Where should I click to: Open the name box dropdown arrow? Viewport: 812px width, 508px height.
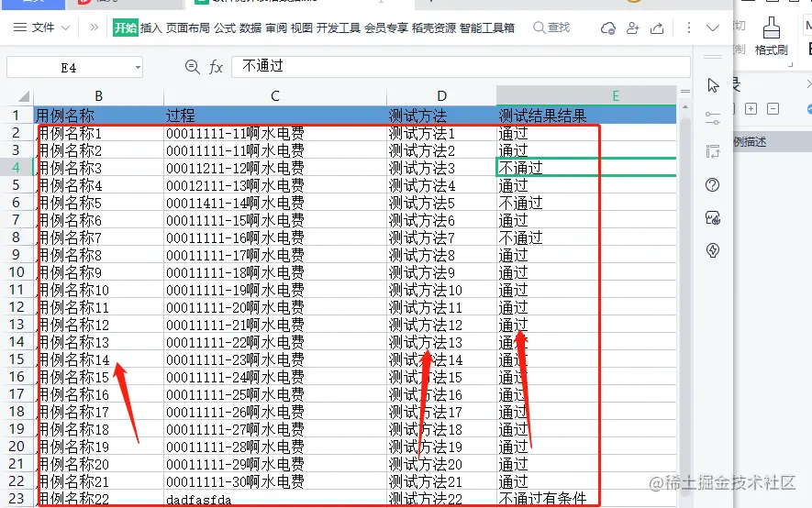138,68
